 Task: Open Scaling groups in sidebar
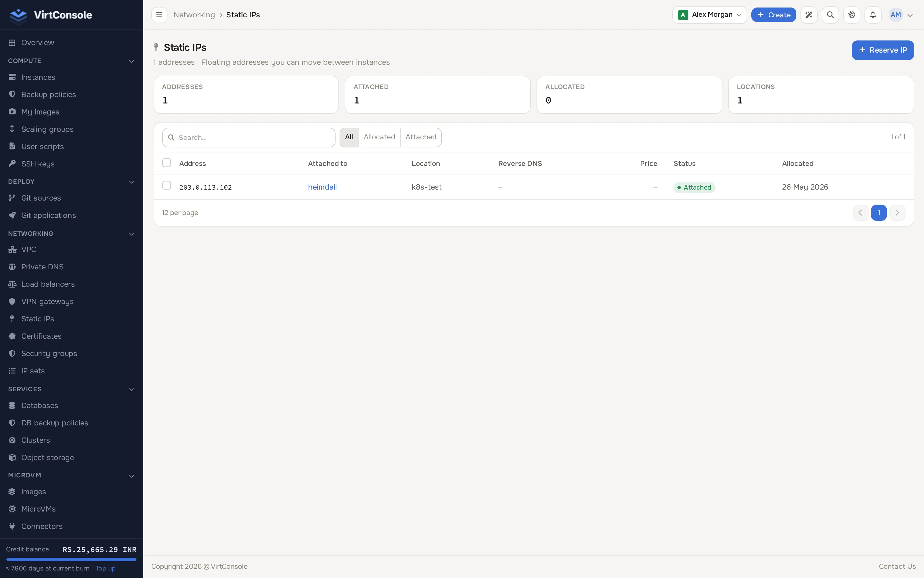coord(71,129)
